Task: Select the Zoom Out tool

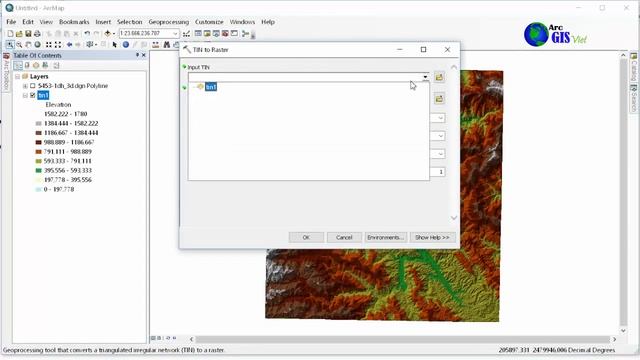Action: (x=19, y=44)
